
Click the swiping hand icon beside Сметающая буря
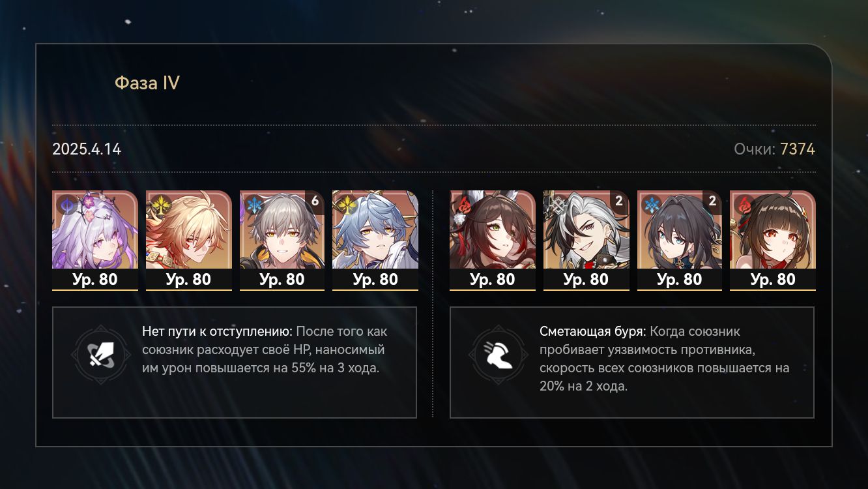click(499, 354)
